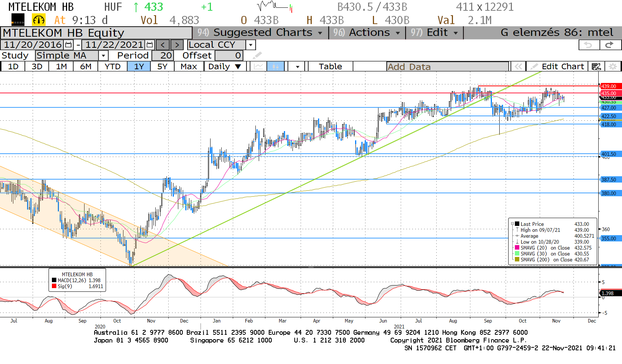
Task: Click the undo arrow button
Action: pos(589,45)
